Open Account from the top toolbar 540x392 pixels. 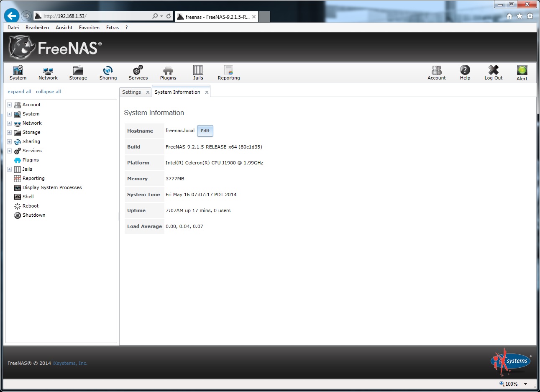[x=437, y=73]
